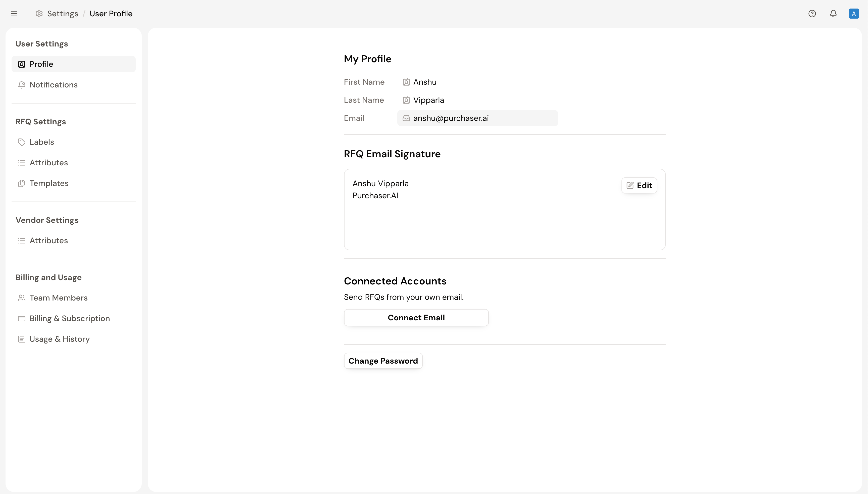Viewport: 868px width, 494px height.
Task: Click the Change Password button
Action: (383, 361)
